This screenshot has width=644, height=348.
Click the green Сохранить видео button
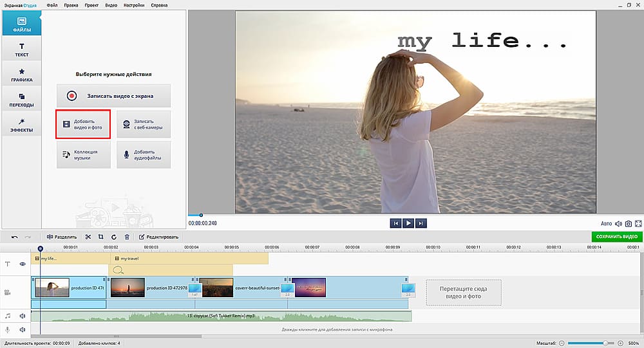(616, 237)
